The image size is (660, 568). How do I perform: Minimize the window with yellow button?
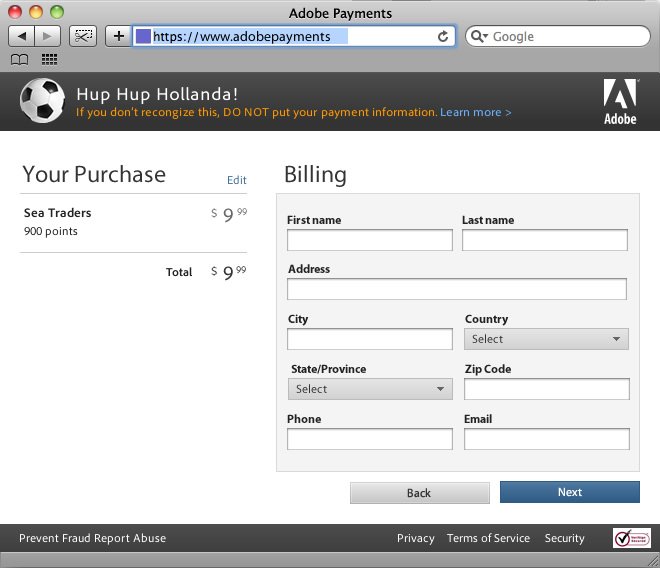(x=36, y=12)
